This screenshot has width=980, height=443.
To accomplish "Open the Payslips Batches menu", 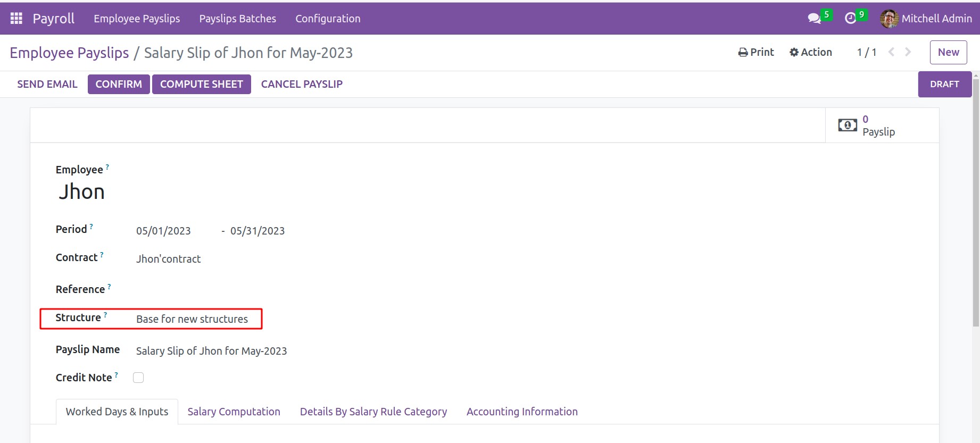I will pyautogui.click(x=237, y=19).
